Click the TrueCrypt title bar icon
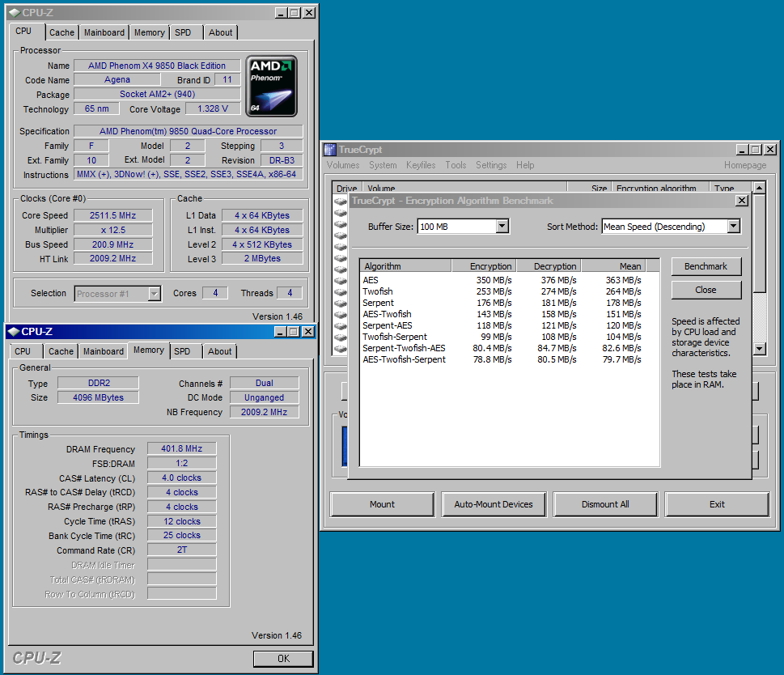Viewport: 784px width, 675px height. [330, 150]
